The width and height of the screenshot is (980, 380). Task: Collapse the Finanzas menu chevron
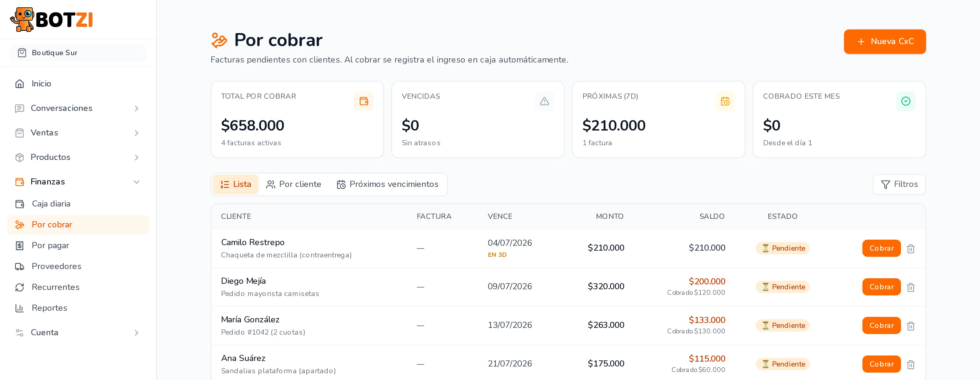[x=137, y=182]
